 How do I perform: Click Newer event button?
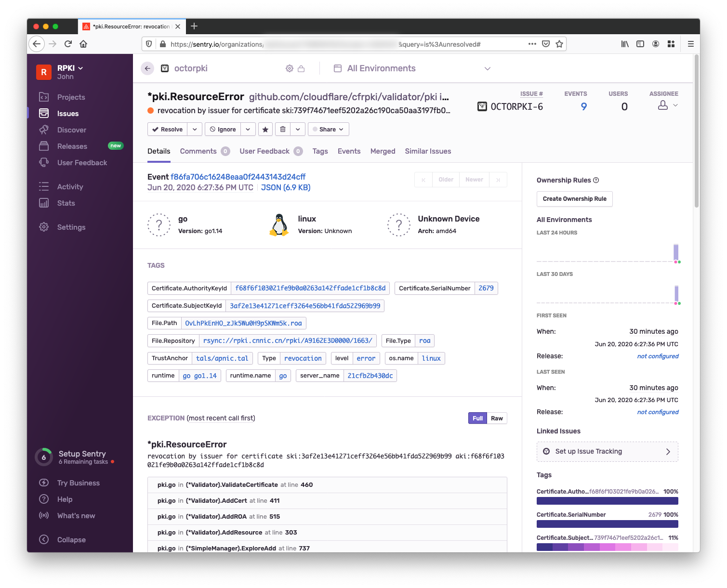coord(474,180)
